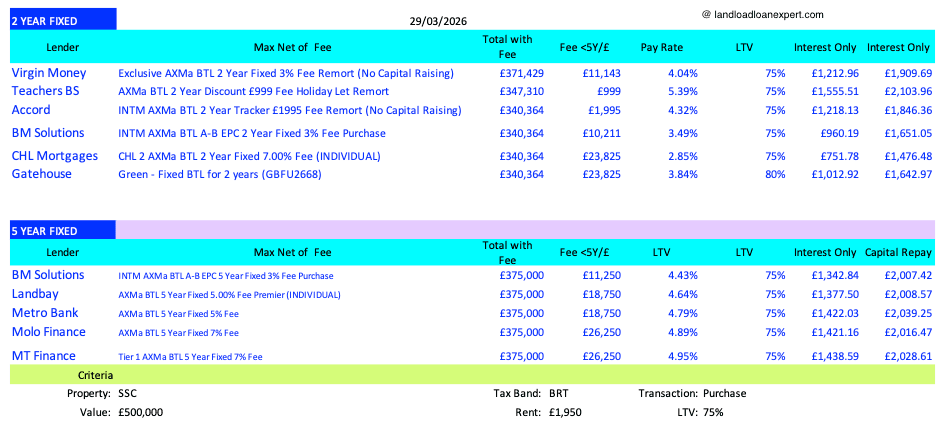Select Tier 1 AXMa BTL 5 Year product
The width and height of the screenshot is (946, 433).
190,356
